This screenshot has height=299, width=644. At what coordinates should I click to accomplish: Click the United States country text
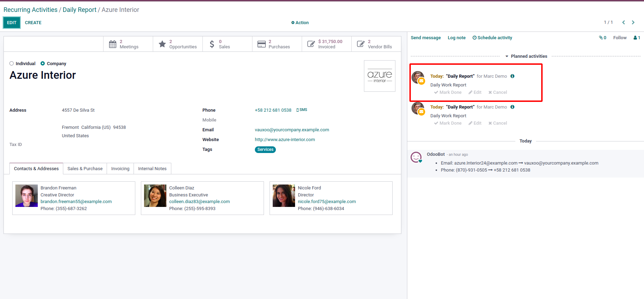tap(76, 136)
